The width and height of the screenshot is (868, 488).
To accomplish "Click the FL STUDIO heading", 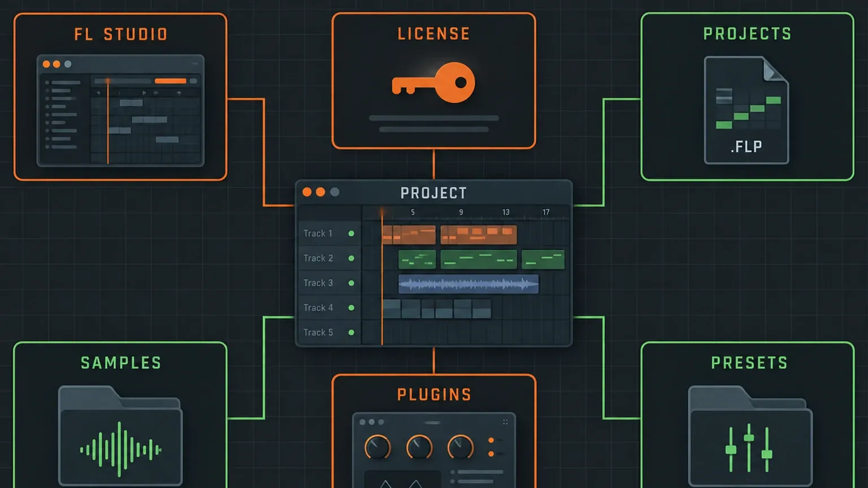I will coord(121,34).
